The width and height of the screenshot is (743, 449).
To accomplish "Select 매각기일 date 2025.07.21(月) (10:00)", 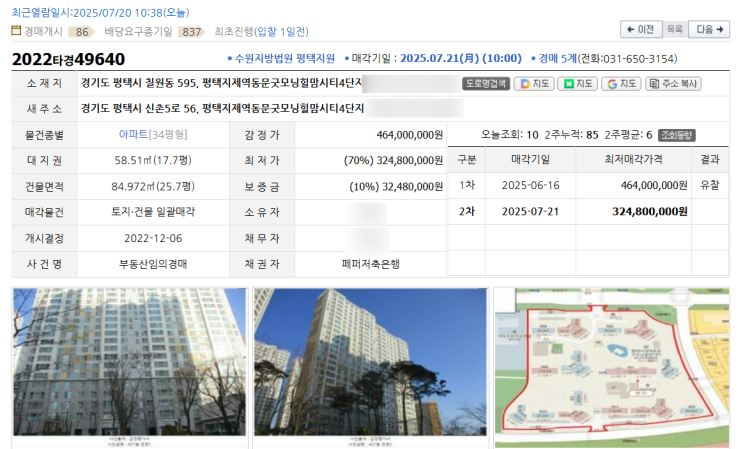I will click(x=461, y=58).
